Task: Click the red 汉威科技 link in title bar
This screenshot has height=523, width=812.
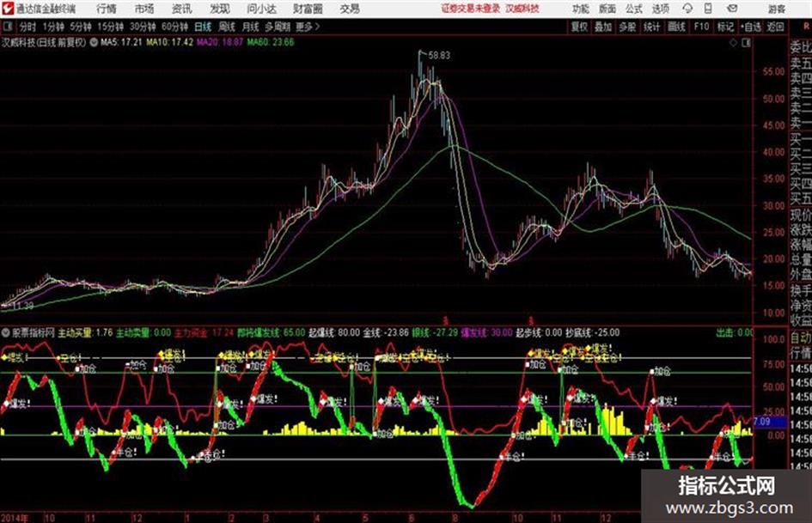Action: click(x=522, y=9)
